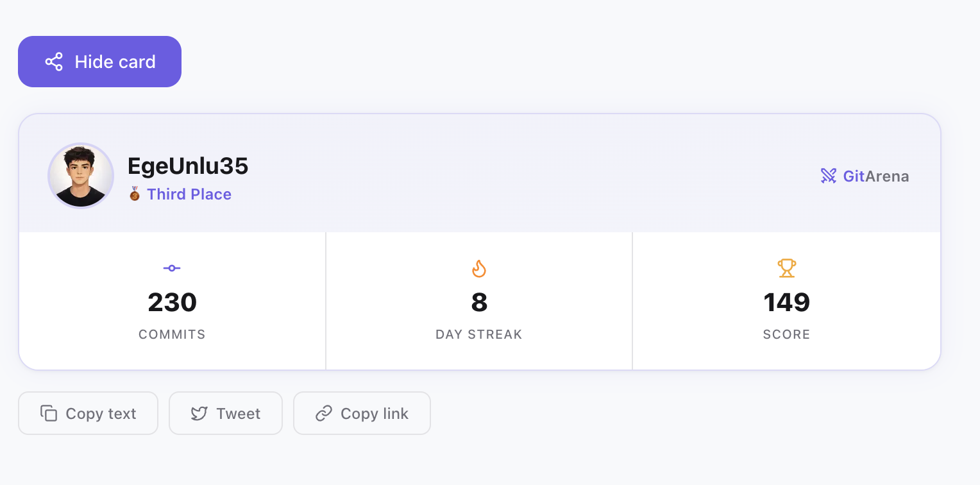Click the 8 day streak number
Screen dimensions: 980x485
coord(478,302)
